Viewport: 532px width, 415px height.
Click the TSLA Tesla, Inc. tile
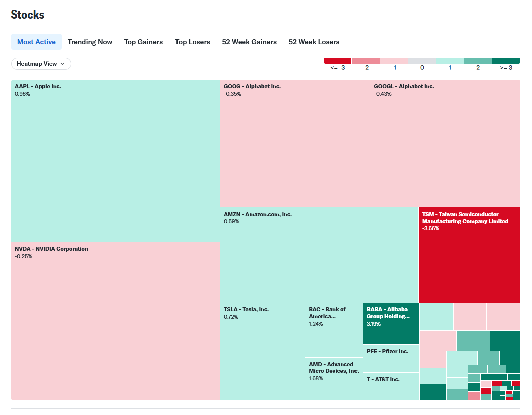(x=263, y=352)
